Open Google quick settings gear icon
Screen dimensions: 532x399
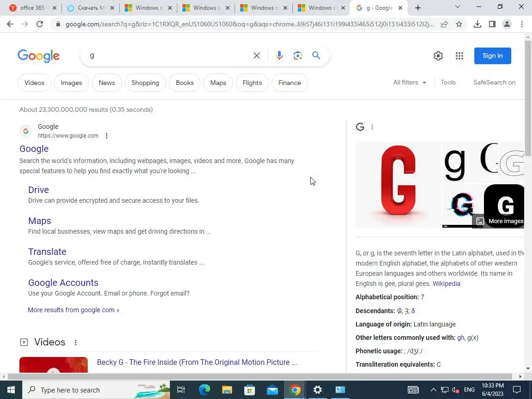[x=438, y=55]
